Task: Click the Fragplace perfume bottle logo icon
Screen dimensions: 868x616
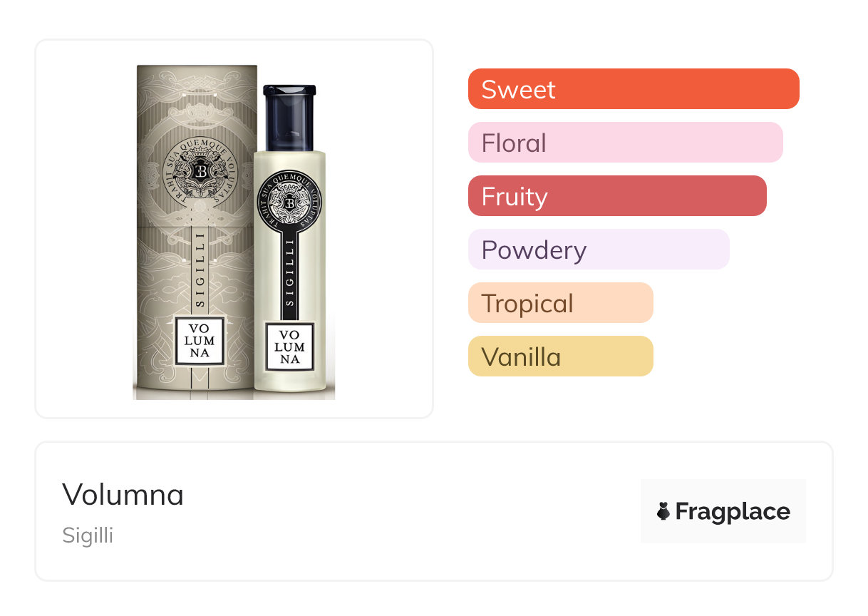Action: [x=663, y=511]
